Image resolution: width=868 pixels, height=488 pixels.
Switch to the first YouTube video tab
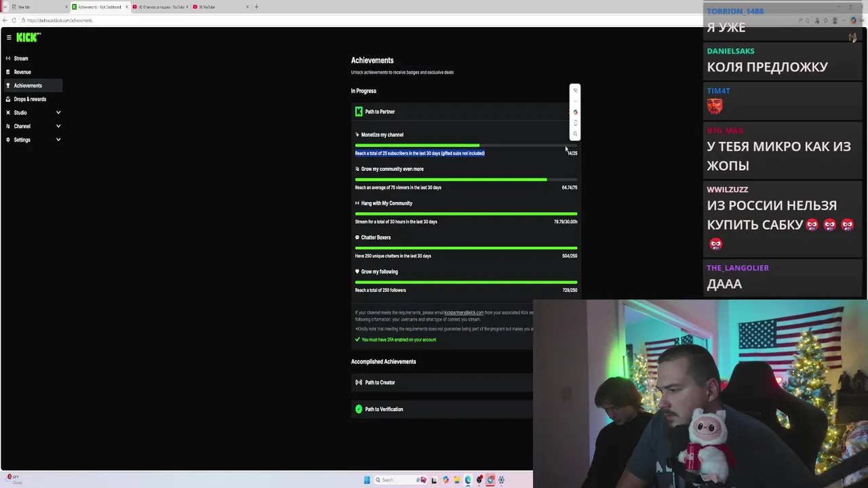click(x=160, y=7)
